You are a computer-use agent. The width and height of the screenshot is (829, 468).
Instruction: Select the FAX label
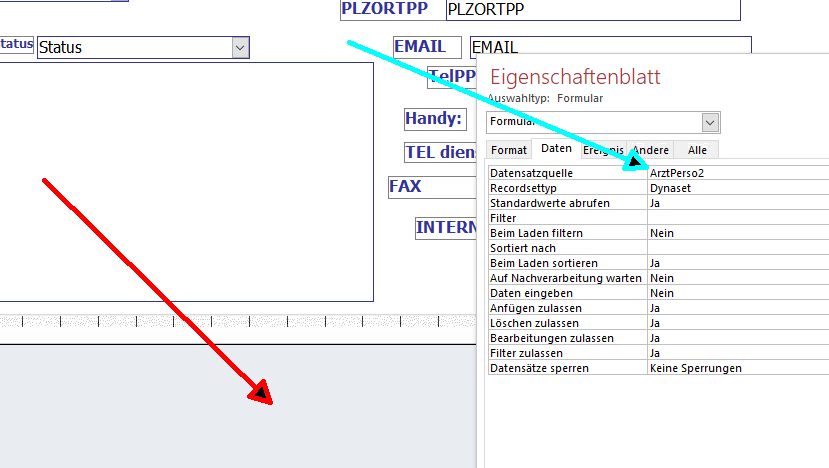(432, 187)
